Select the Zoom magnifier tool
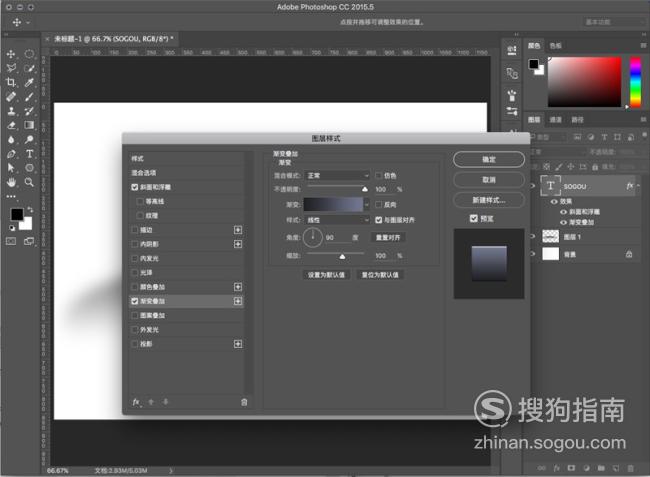650x477 pixels. click(x=29, y=182)
